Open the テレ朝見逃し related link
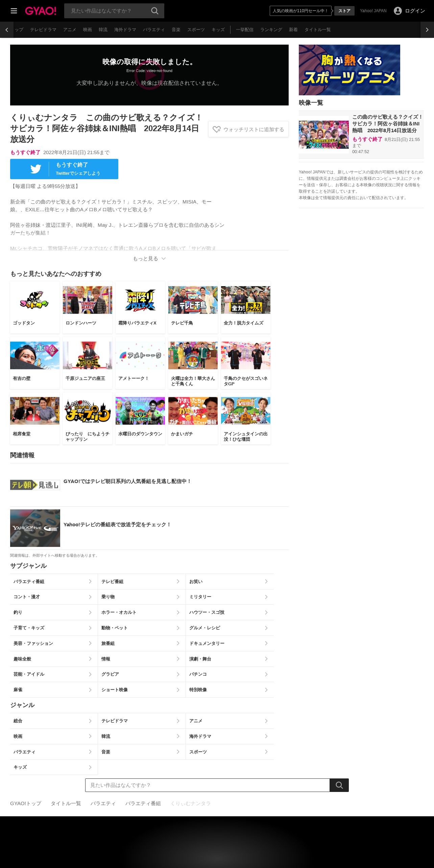The image size is (434, 868). point(149,485)
